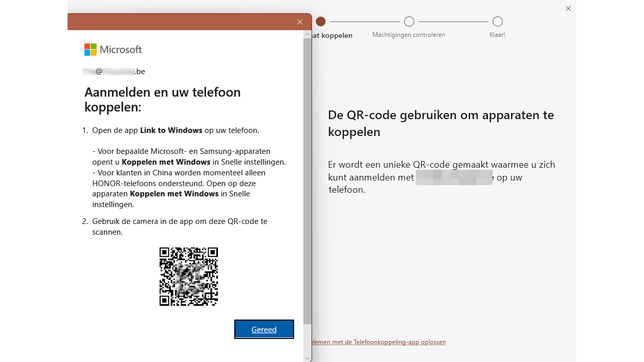
Task: Click the scrollbar down arrow
Action: click(x=308, y=358)
